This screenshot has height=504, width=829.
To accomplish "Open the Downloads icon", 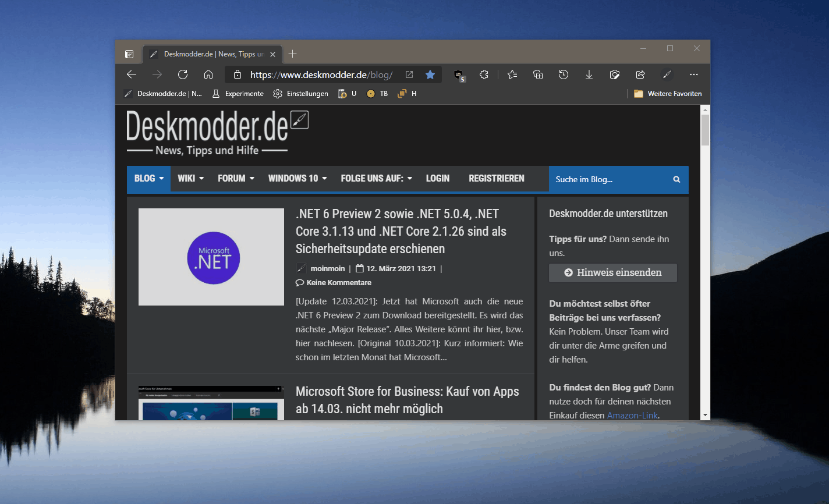I will click(589, 74).
